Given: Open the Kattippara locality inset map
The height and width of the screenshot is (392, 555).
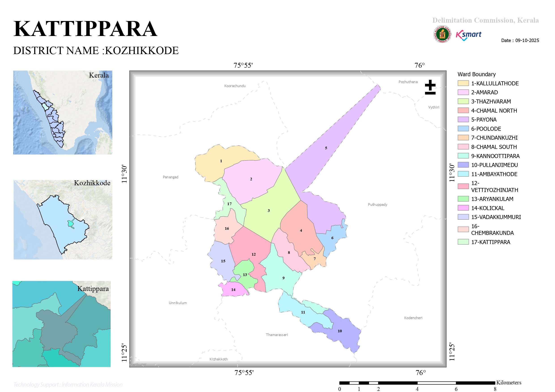Looking at the screenshot, I should tap(61, 324).
